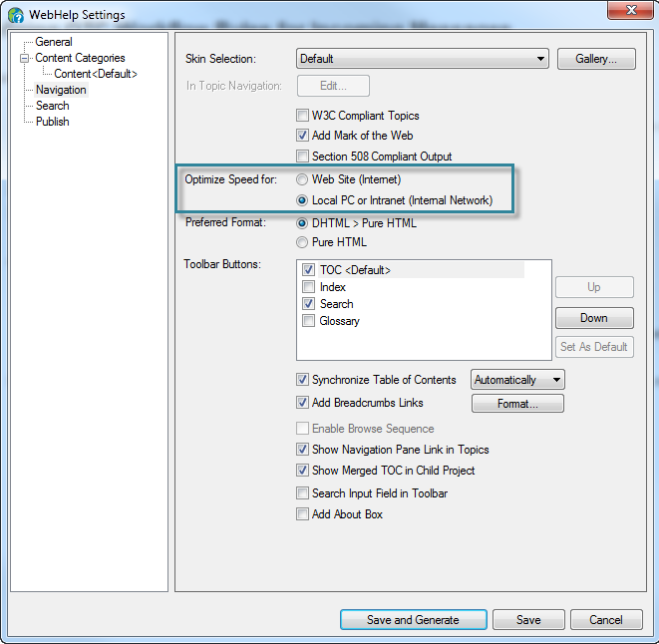Check the Glossary toolbar button
The width and height of the screenshot is (659, 644).
pos(308,321)
